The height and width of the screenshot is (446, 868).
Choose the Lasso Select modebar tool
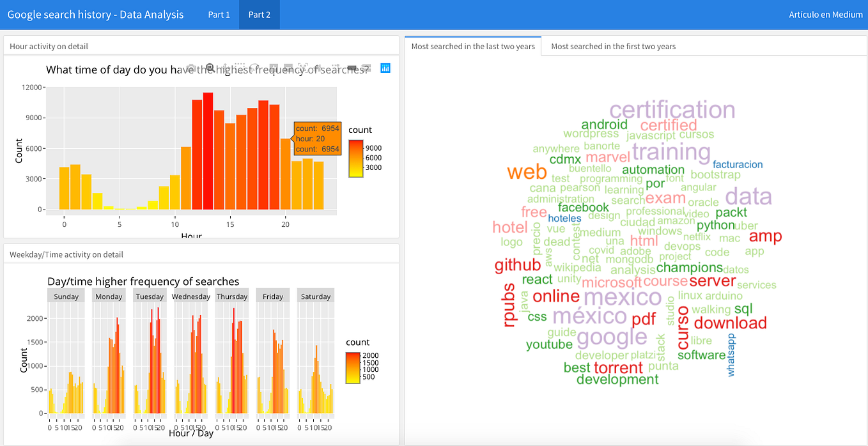tap(255, 67)
